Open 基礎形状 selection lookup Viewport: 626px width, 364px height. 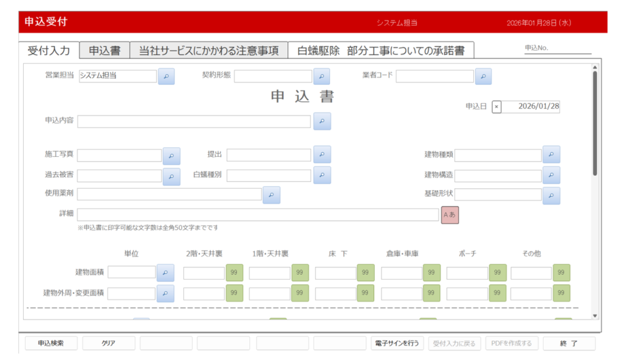[551, 195]
